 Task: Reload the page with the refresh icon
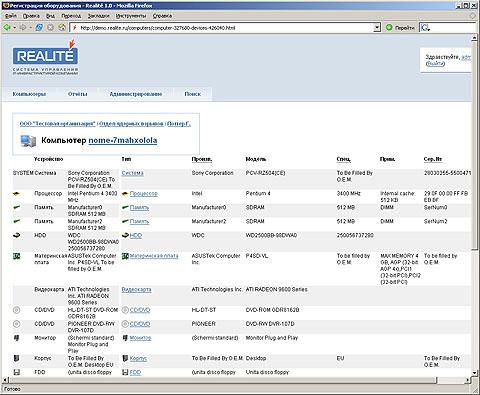(39, 28)
